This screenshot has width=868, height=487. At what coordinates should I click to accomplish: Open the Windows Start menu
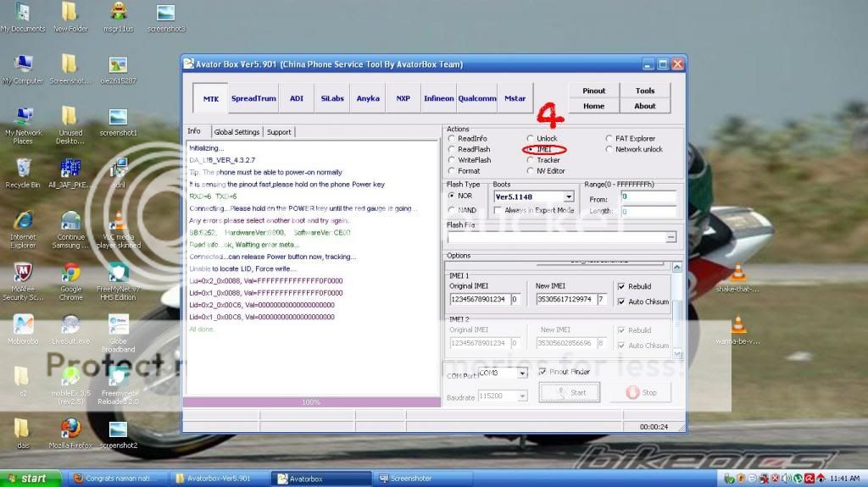[x=31, y=479]
